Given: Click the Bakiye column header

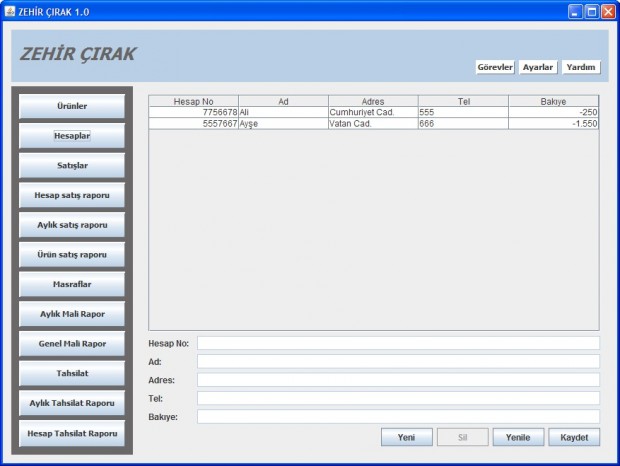Looking at the screenshot, I should click(x=554, y=101).
